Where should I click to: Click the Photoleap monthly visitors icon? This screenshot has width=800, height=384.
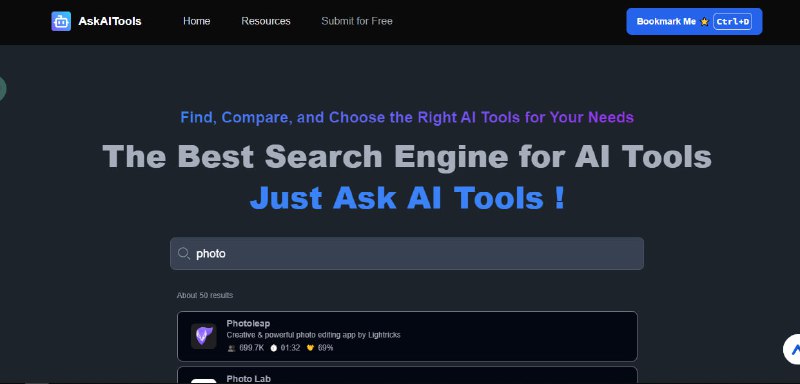tap(232, 348)
